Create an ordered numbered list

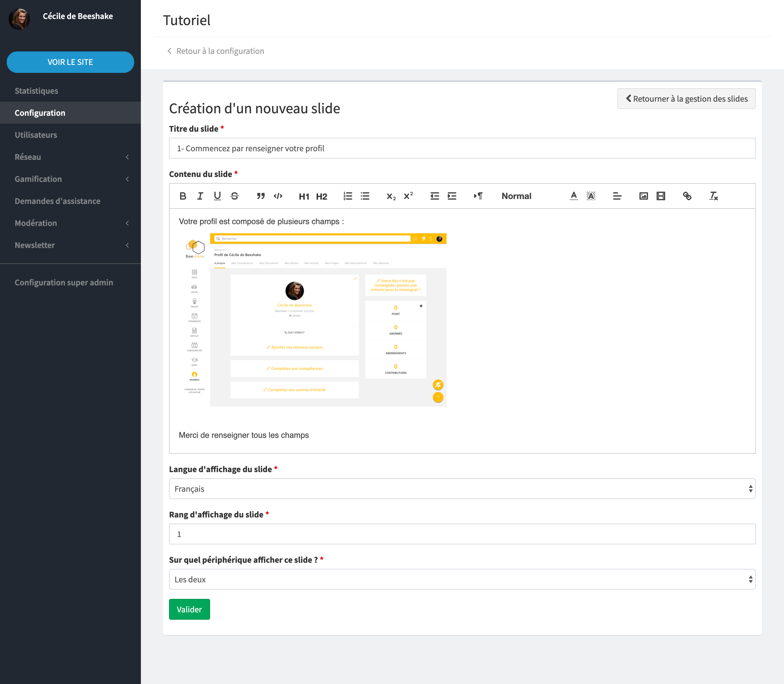tap(347, 196)
